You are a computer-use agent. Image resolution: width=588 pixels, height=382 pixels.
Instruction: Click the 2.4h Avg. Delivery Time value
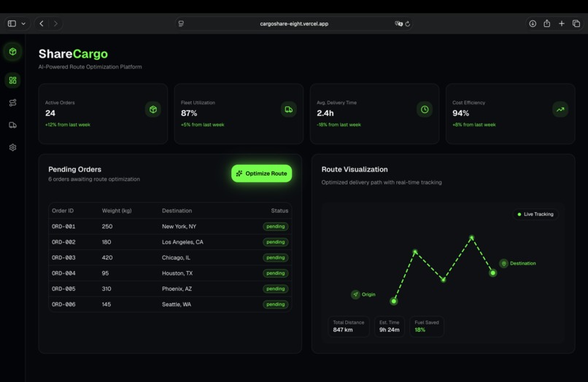325,113
